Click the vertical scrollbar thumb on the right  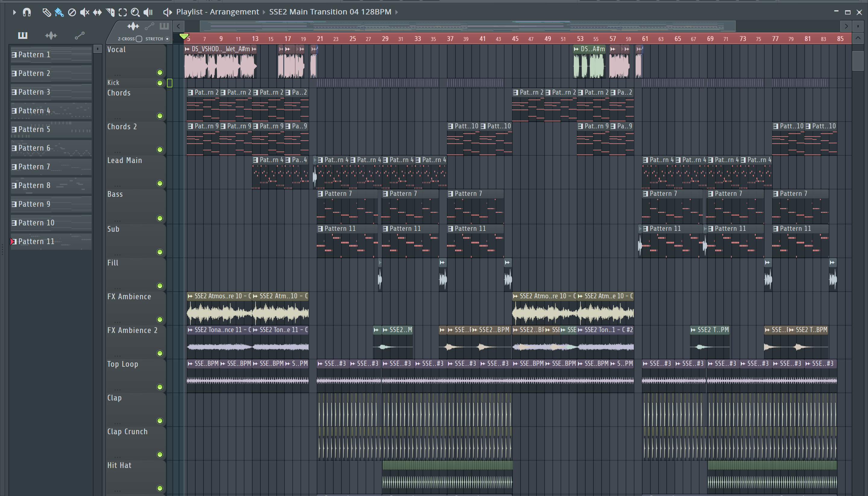[x=858, y=61]
